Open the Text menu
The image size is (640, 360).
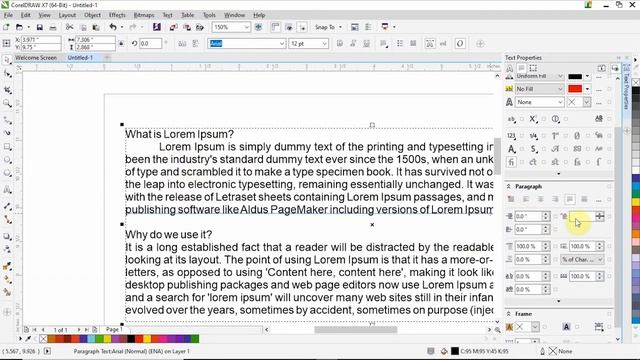(x=167, y=15)
